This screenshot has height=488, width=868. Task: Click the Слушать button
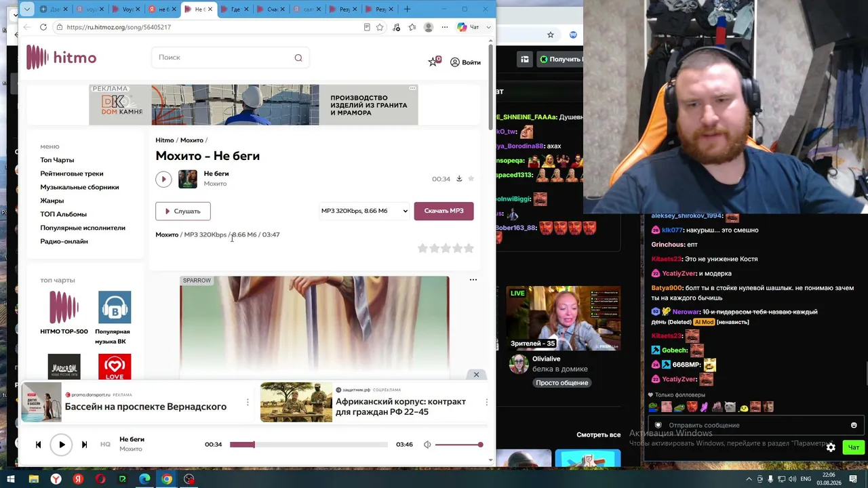[182, 211]
